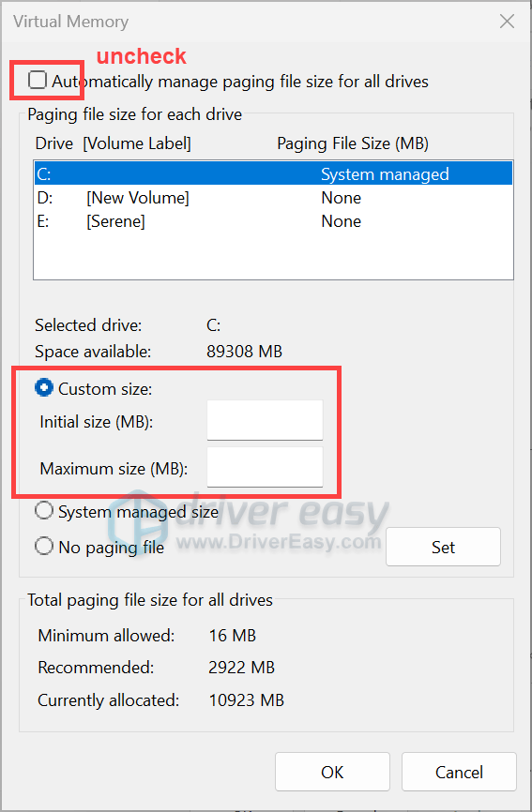The image size is (532, 812).
Task: Toggle Automatically manage paging file size checkbox
Action: [38, 81]
